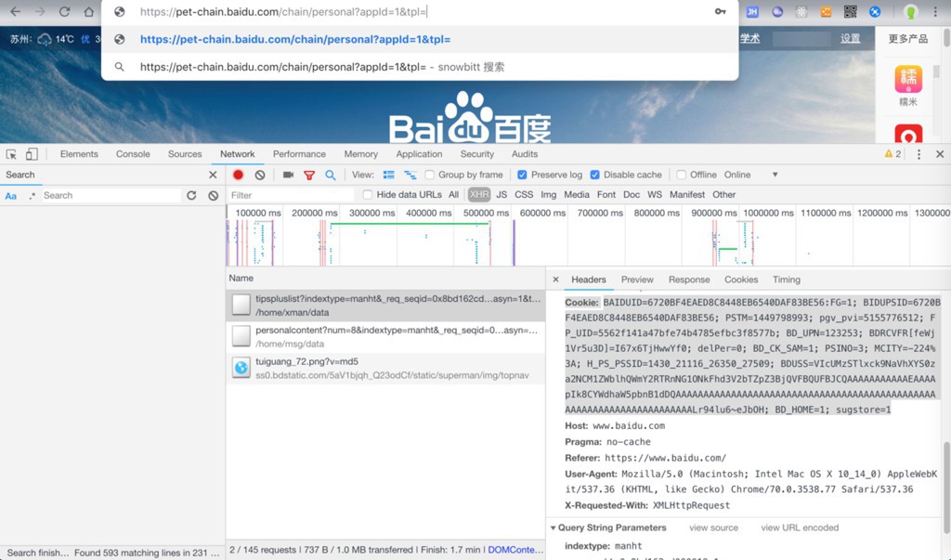The image size is (951, 560).
Task: Click view source link for query parameters
Action: point(714,527)
